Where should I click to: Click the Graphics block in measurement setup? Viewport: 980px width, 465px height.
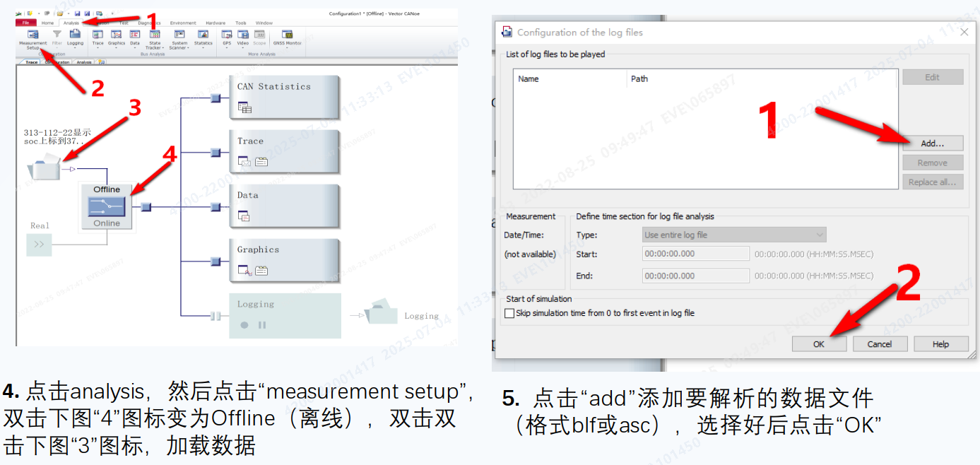[285, 261]
